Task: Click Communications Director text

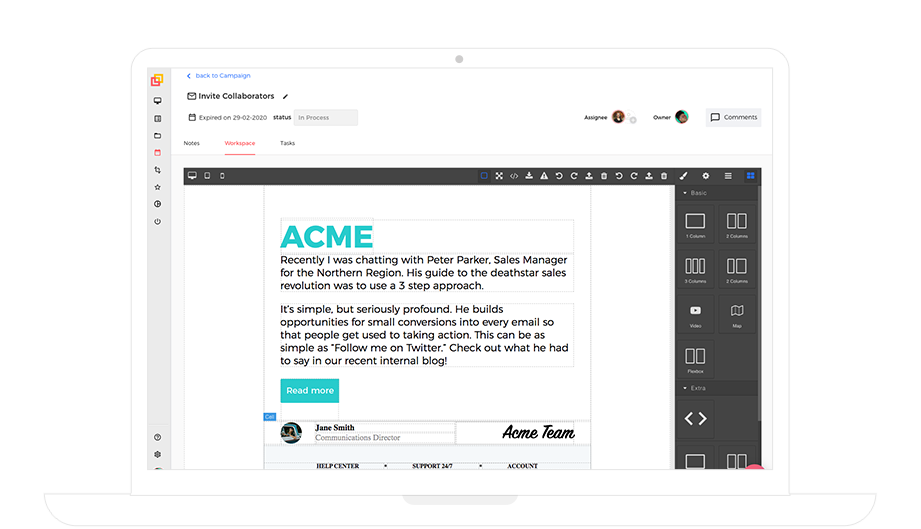Action: tap(357, 437)
